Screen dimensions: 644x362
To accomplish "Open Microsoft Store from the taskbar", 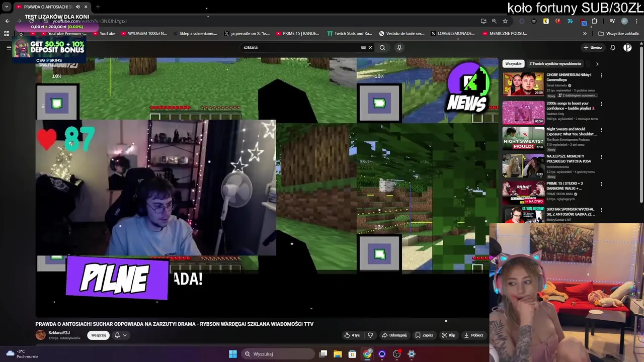I will tap(353, 354).
